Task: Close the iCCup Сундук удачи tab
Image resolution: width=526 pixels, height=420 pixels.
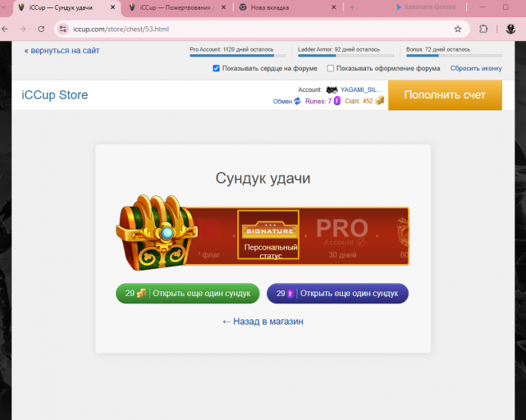Action: click(x=113, y=7)
